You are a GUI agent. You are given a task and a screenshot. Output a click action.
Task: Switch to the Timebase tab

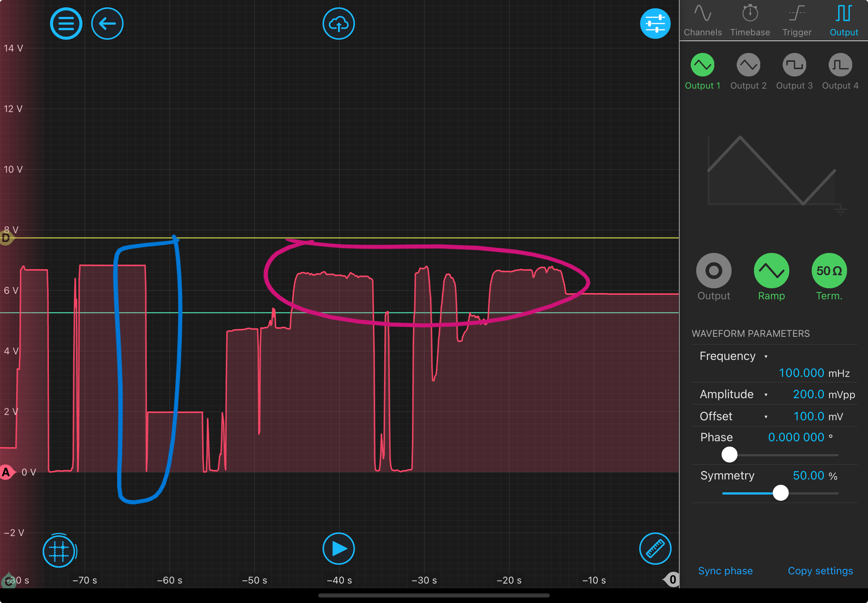point(750,21)
